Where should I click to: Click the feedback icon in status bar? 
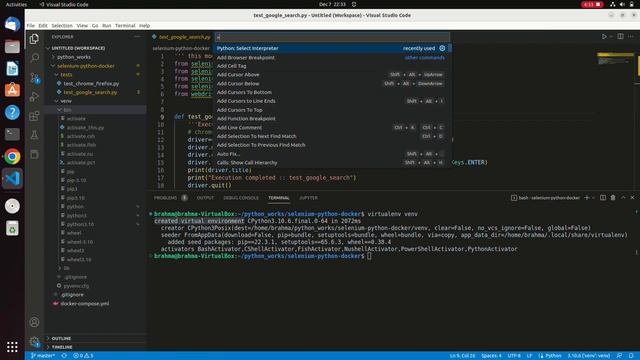click(620, 356)
